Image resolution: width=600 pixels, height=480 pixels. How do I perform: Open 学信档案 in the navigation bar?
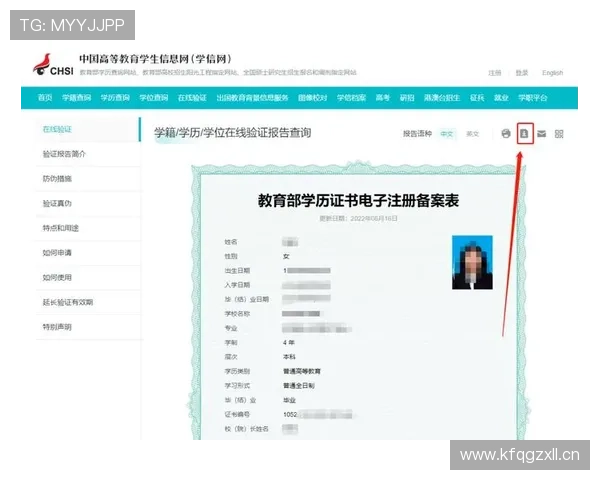(x=351, y=98)
